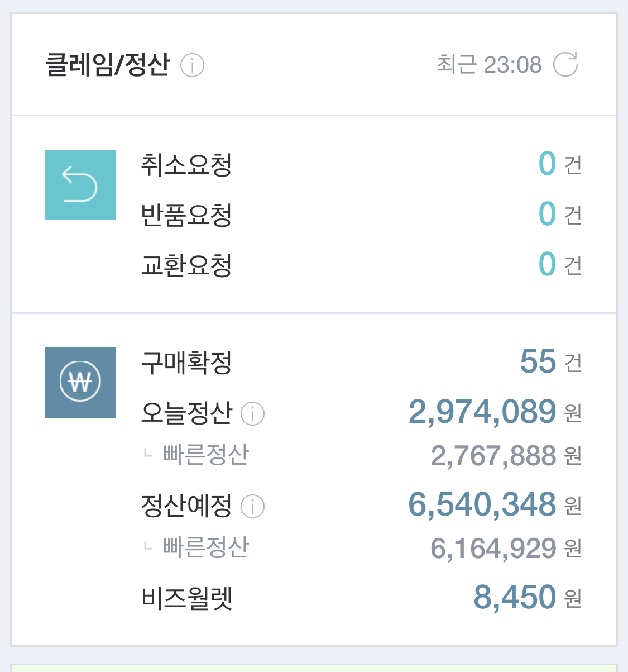The height and width of the screenshot is (672, 628).
Task: Click 빠른정산 amount 2,767,888 원
Action: click(506, 456)
